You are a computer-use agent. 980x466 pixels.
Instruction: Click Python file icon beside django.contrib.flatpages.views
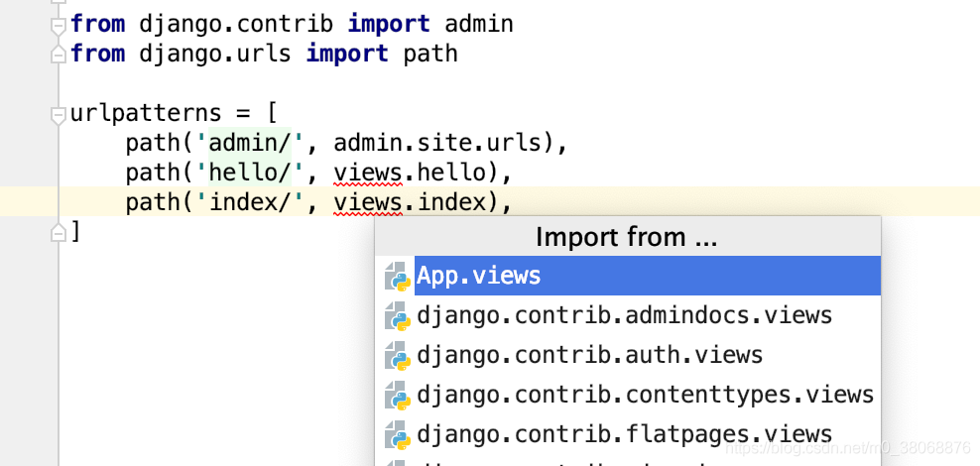pos(398,434)
